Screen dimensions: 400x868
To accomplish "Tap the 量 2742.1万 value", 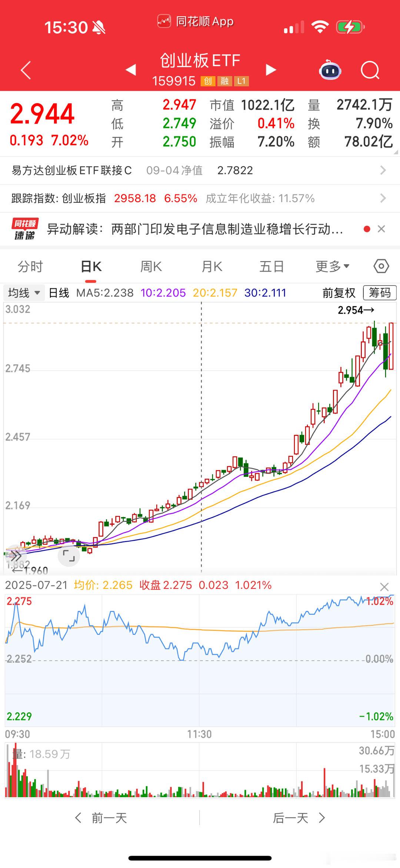I will coord(364,105).
